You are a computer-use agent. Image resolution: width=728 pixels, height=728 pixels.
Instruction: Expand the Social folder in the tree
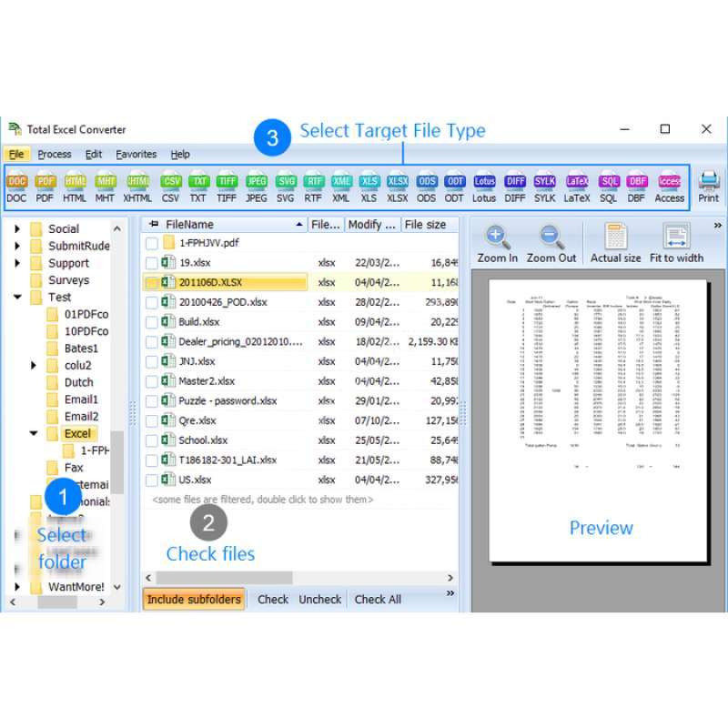coord(16,228)
